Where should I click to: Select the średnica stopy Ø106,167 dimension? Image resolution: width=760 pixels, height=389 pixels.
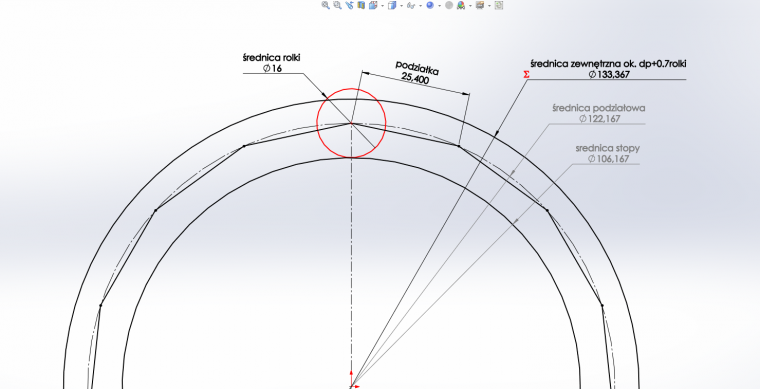[x=607, y=153]
